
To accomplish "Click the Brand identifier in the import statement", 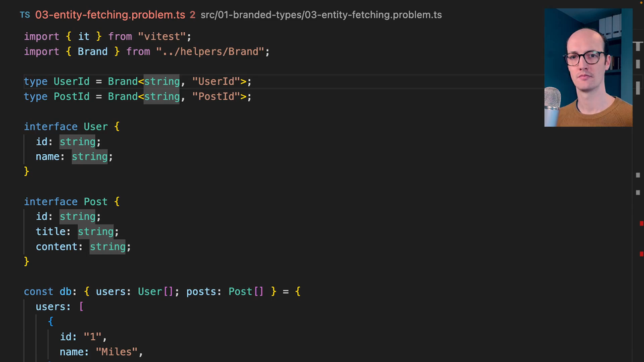I will tap(93, 51).
